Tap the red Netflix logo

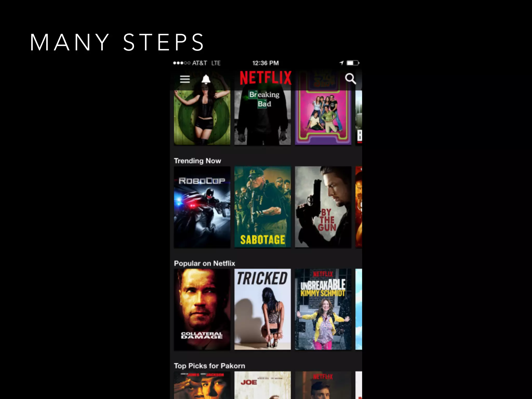tap(265, 78)
